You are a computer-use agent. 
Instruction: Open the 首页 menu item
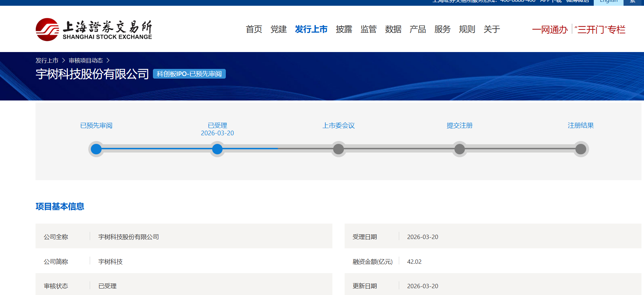point(254,29)
